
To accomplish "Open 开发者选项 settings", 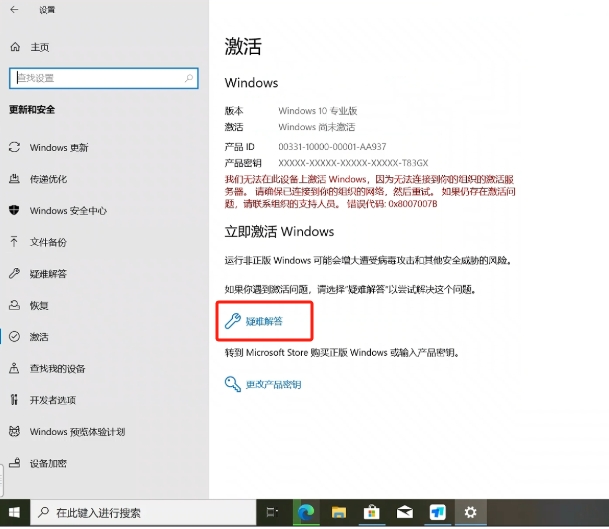I will [53, 400].
